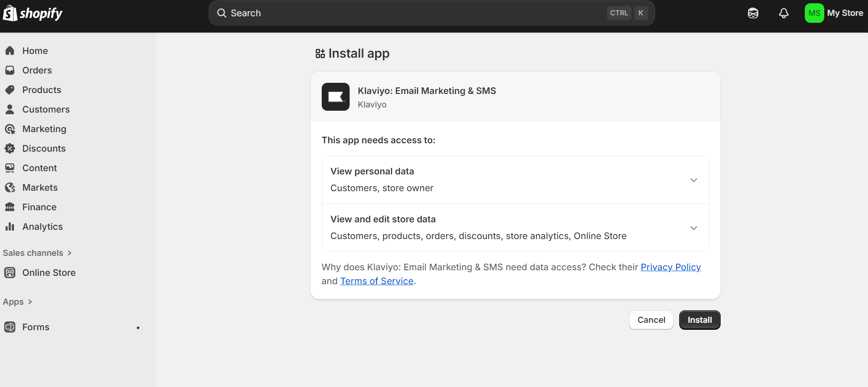This screenshot has width=868, height=387.
Task: Click the Install app heading icon
Action: click(320, 54)
